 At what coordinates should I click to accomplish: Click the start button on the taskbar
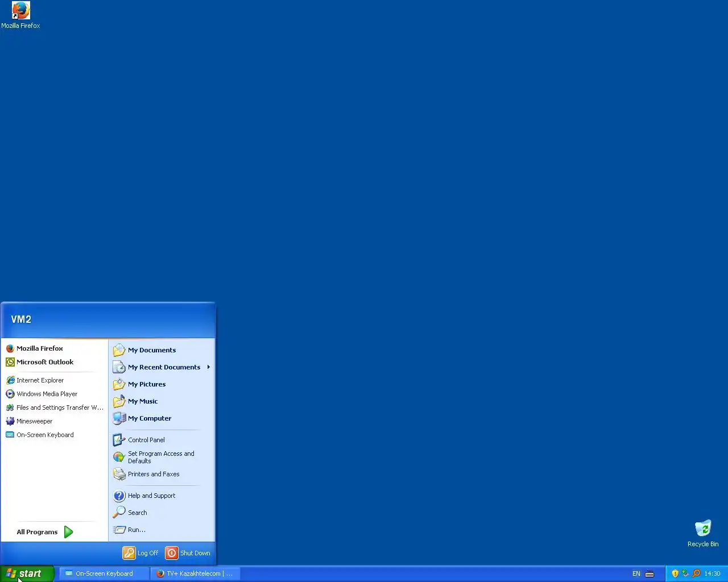coord(27,573)
